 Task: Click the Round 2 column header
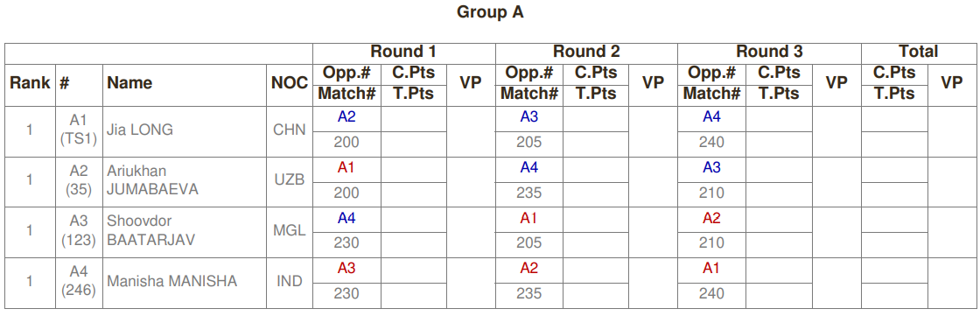pyautogui.click(x=586, y=52)
